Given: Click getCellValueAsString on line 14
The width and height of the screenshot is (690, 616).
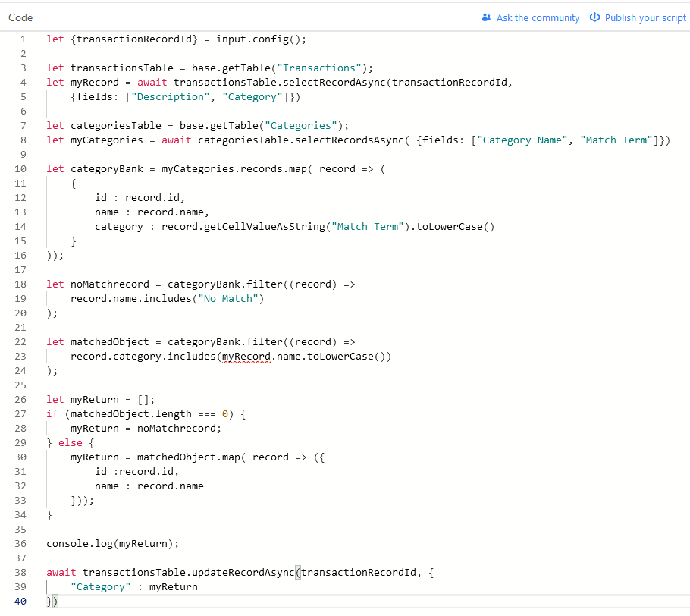Looking at the screenshot, I should coord(264,227).
